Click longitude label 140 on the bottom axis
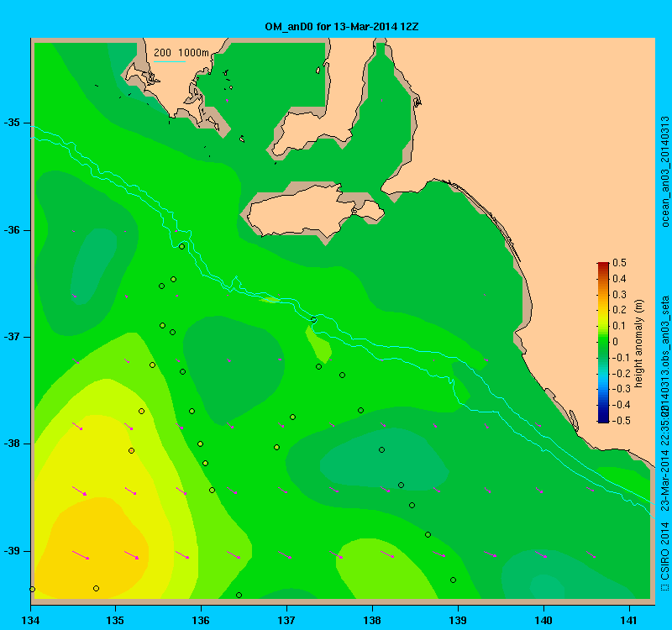The width and height of the screenshot is (672, 630). (543, 621)
